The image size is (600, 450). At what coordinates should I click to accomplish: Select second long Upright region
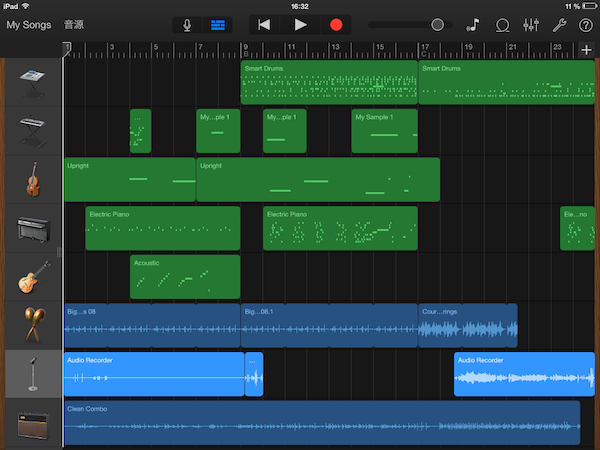pyautogui.click(x=318, y=179)
